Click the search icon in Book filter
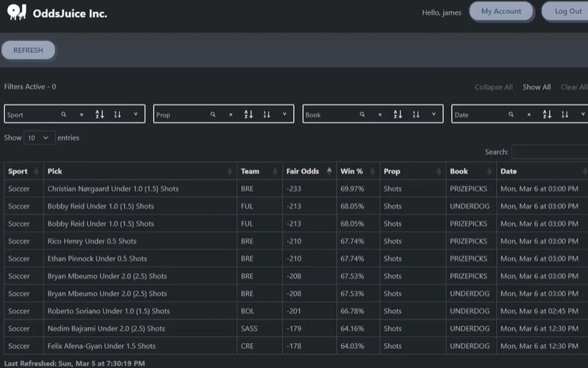This screenshot has height=368, width=588. (362, 114)
